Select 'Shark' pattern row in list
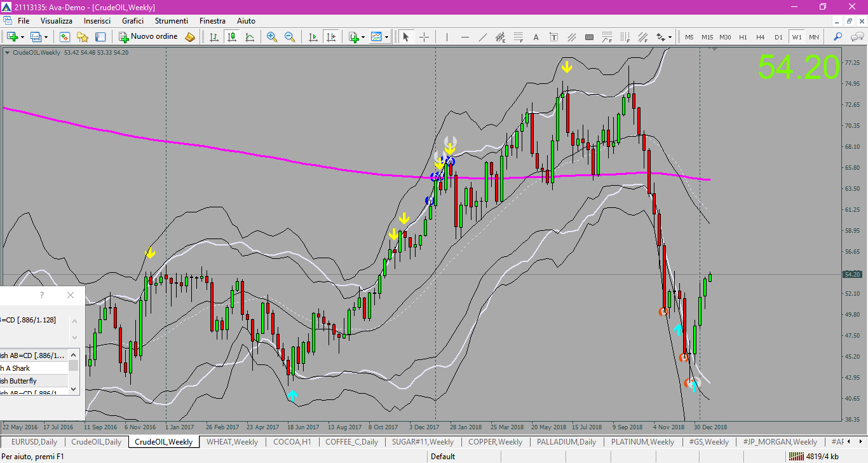The image size is (868, 463). [x=34, y=368]
